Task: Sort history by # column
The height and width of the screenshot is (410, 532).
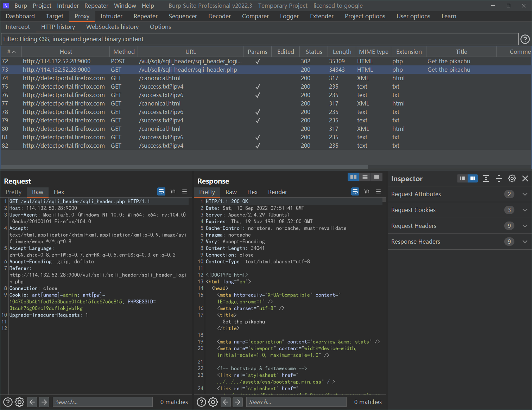Action: (11, 52)
